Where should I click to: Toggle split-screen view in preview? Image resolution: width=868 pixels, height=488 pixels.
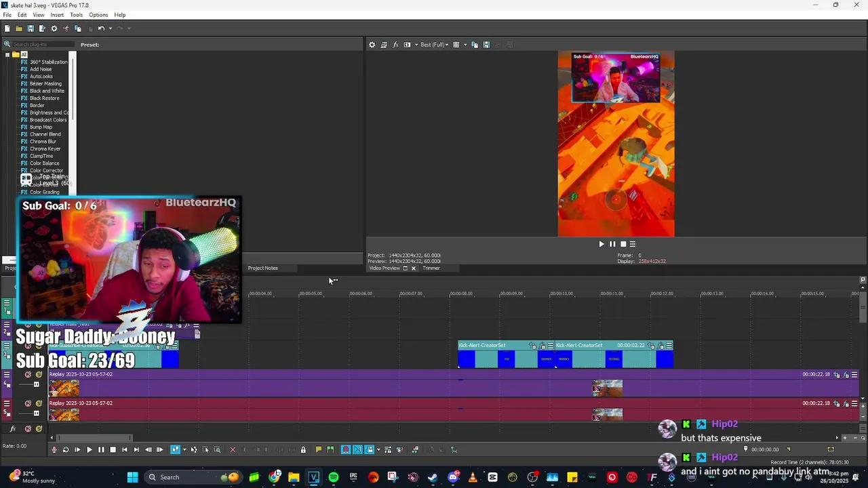[x=407, y=45]
